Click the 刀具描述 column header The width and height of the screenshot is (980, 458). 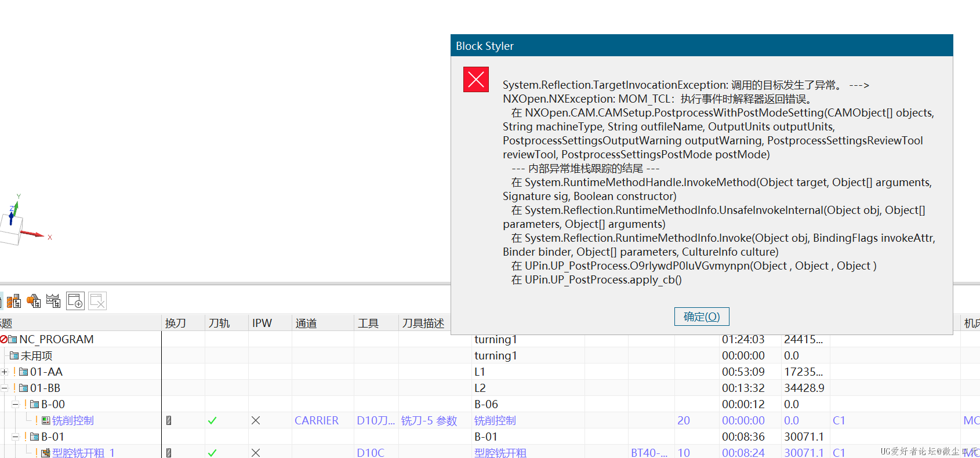423,323
